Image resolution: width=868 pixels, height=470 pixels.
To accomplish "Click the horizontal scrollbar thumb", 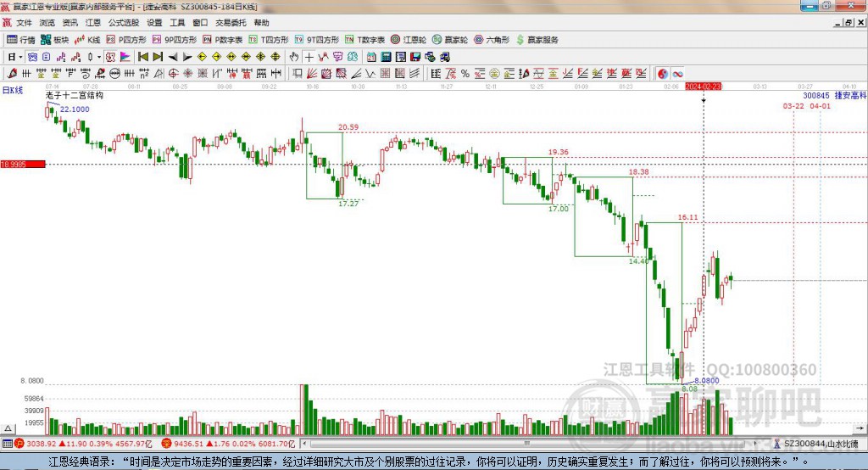I will pos(527,444).
